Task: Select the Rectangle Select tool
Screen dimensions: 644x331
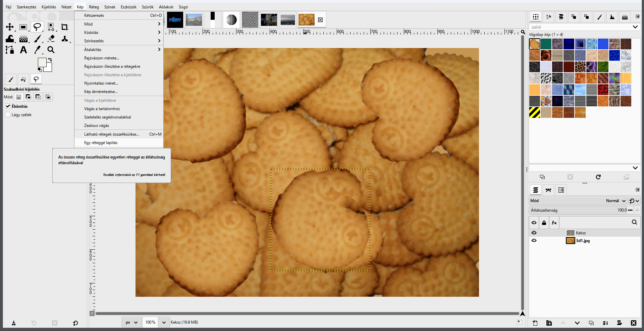Action: [x=23, y=27]
